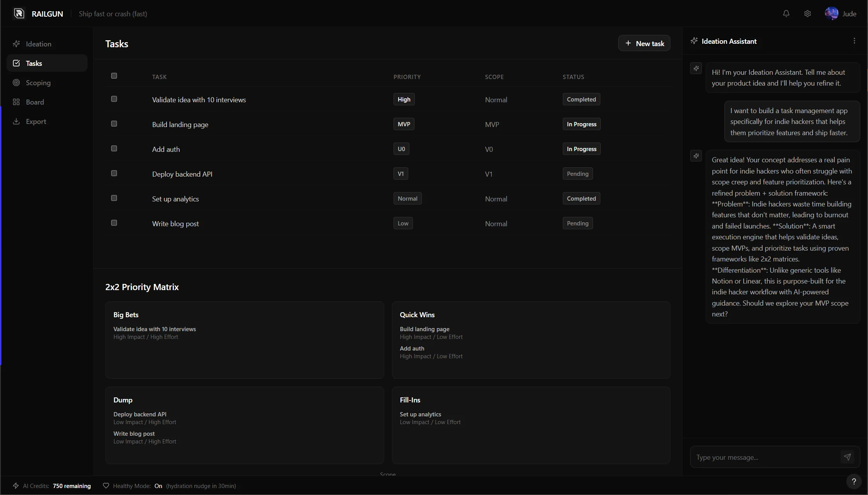Image resolution: width=868 pixels, height=495 pixels.
Task: Open the High priority badge of Validate idea
Action: [404, 100]
